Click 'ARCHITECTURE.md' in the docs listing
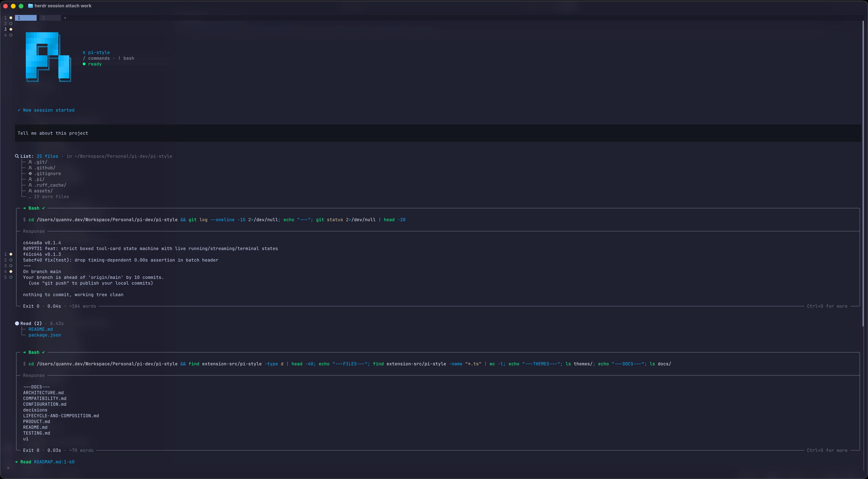 click(x=43, y=393)
